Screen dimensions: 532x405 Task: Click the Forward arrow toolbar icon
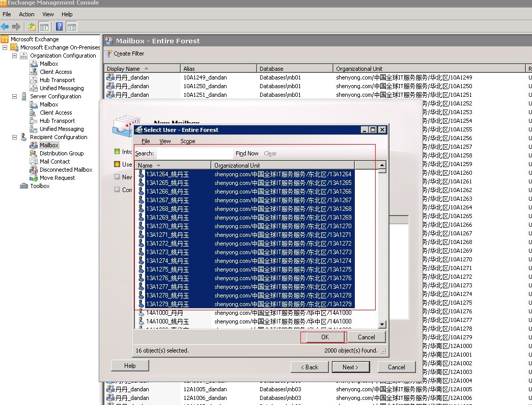click(16, 26)
